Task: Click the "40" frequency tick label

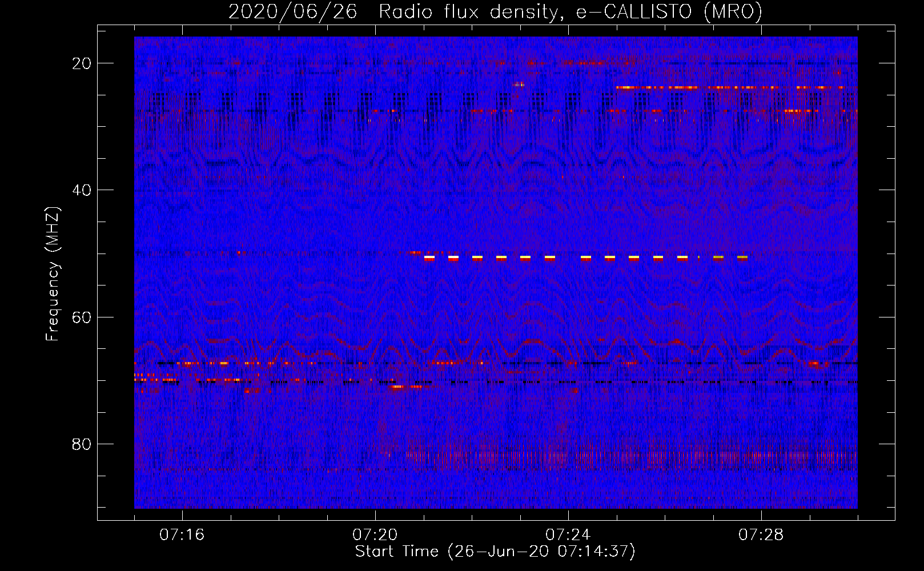Action: 82,190
